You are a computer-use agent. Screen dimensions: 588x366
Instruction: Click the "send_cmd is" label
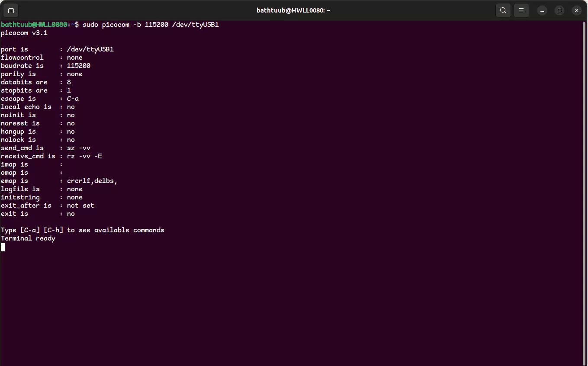coord(22,148)
